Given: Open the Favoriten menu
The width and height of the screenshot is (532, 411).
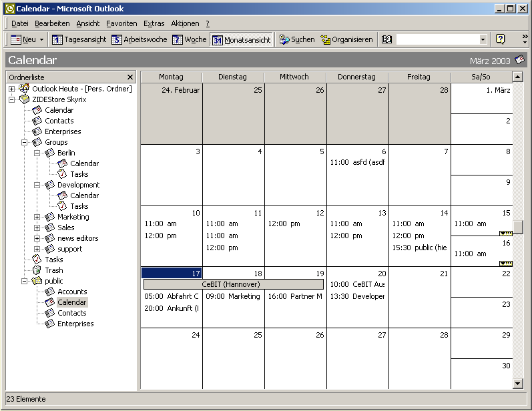Looking at the screenshot, I should (121, 23).
